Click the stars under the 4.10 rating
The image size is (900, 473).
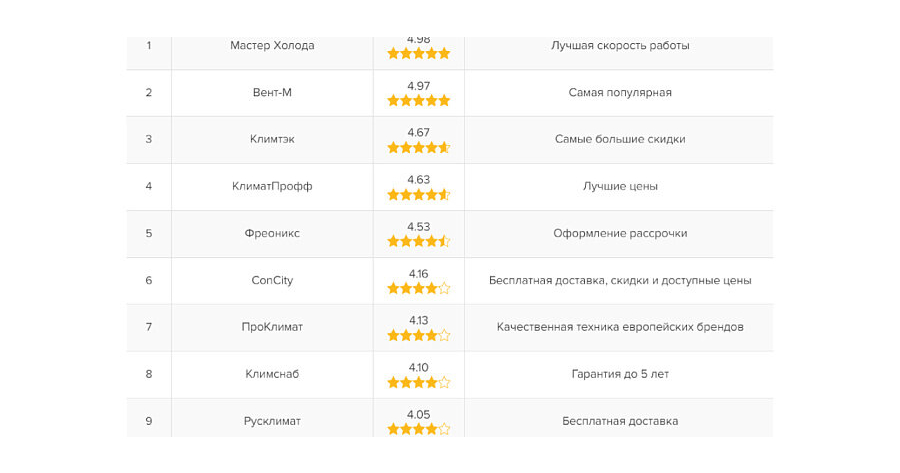pyautogui.click(x=418, y=383)
